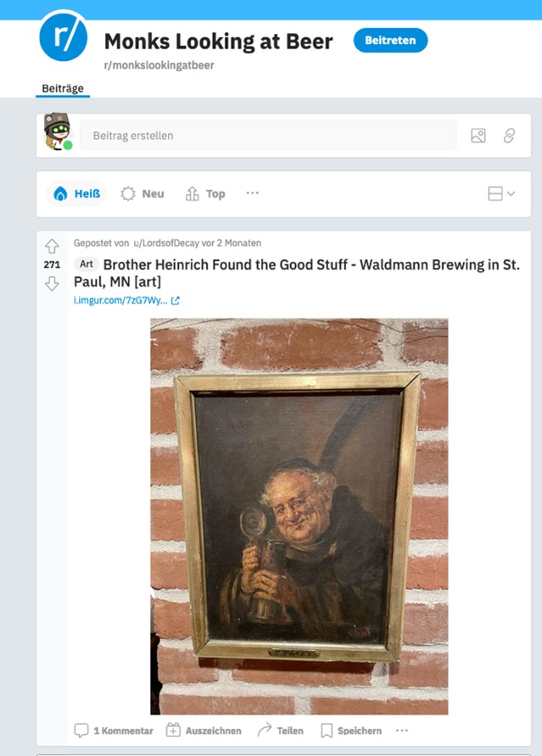
Task: Open the post's more actions ellipsis
Action: (x=402, y=731)
